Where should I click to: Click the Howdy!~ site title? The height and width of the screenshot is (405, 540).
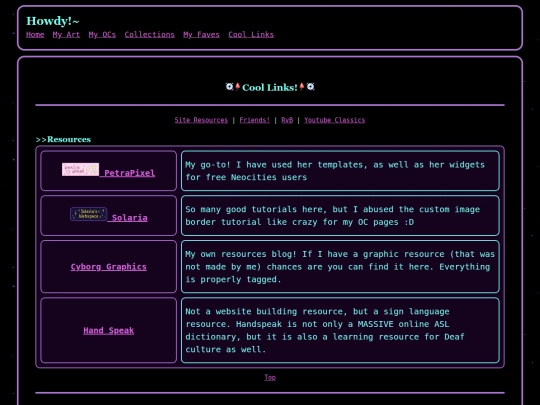point(53,21)
